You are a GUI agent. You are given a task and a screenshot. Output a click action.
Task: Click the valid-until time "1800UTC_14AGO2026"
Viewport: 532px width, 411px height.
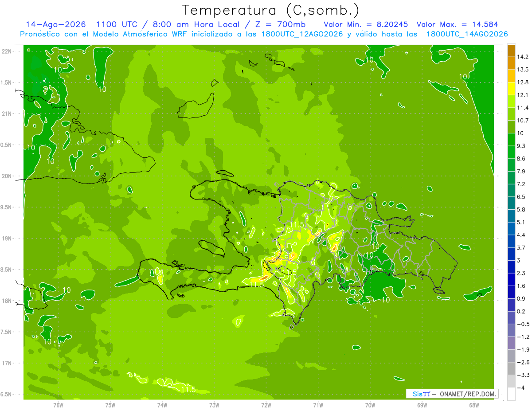[467, 34]
